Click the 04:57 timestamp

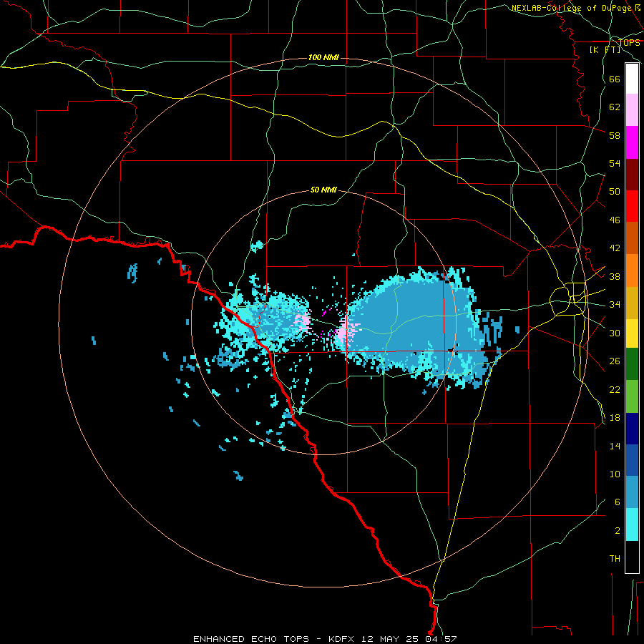(x=441, y=639)
